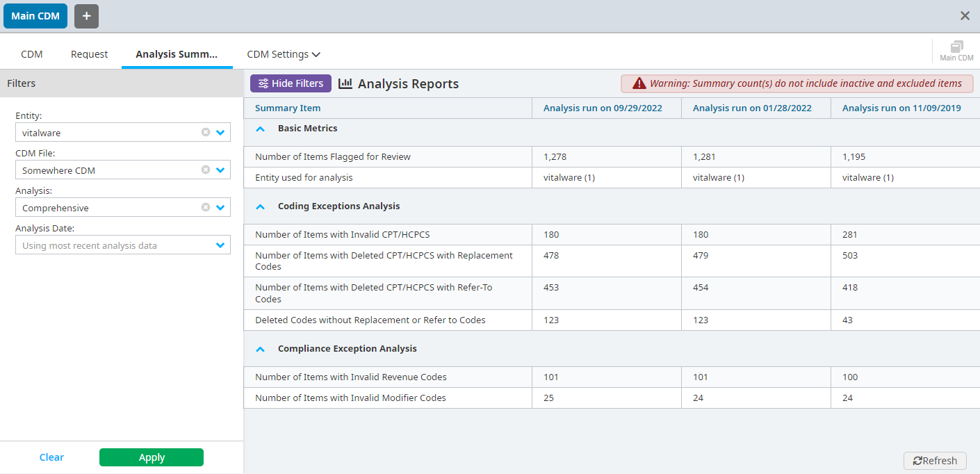Switch to the Request tab

[89, 54]
